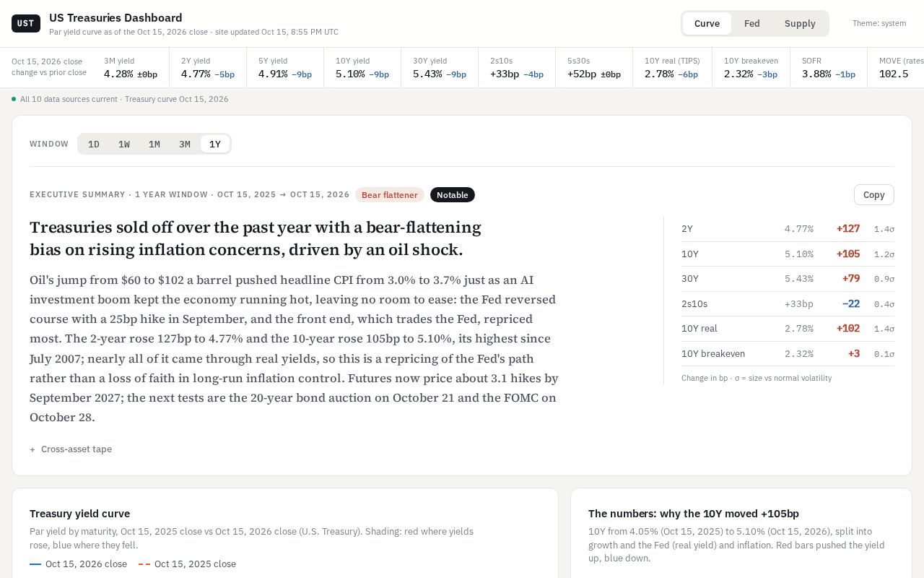924x578 pixels.
Task: Click the 10Y breakeven 2.32% tile
Action: tap(751, 67)
